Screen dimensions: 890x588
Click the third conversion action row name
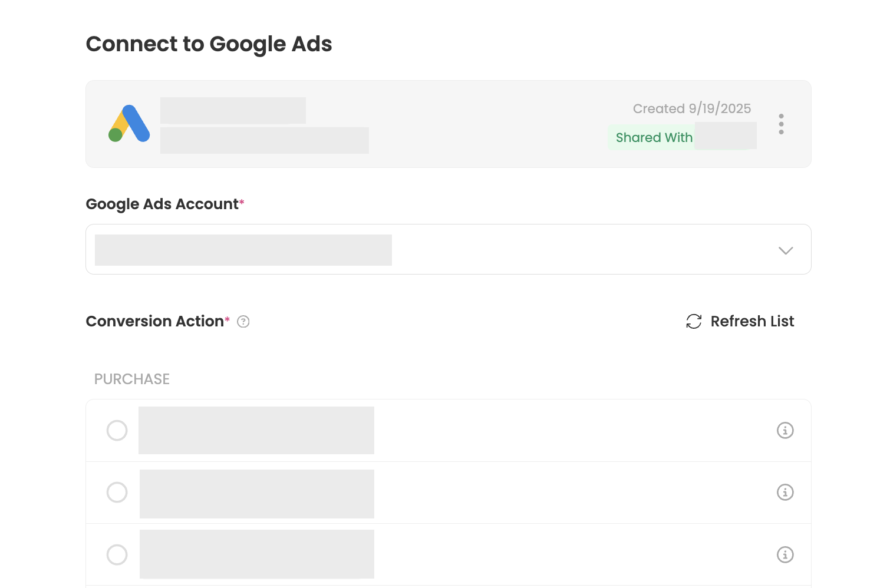[x=256, y=554]
